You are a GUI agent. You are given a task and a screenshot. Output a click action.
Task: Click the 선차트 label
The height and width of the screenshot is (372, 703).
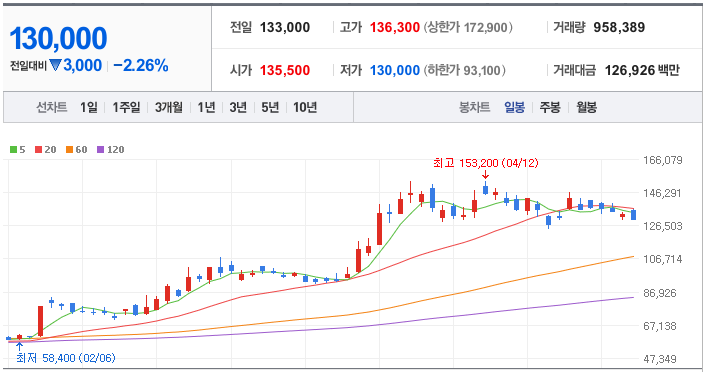52,108
